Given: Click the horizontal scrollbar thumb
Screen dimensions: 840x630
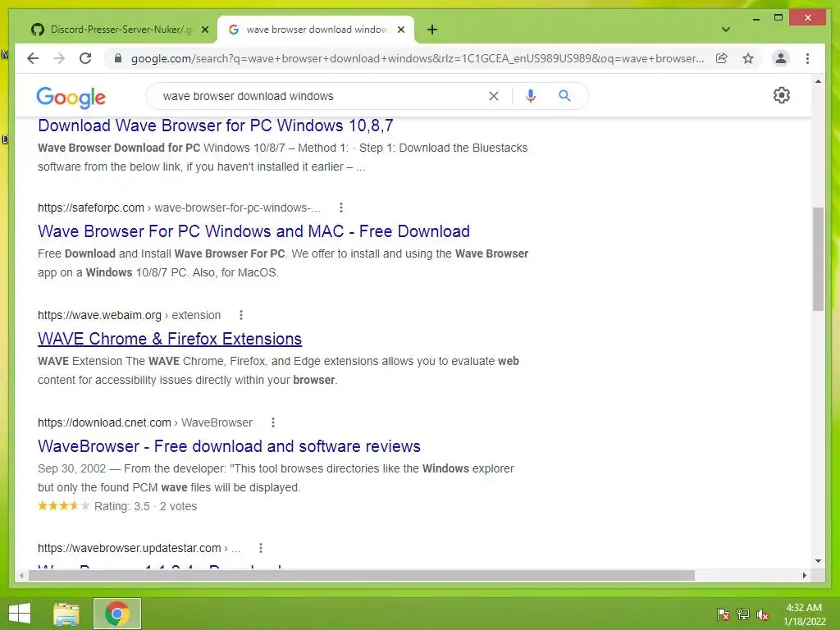Looking at the screenshot, I should point(362,575).
